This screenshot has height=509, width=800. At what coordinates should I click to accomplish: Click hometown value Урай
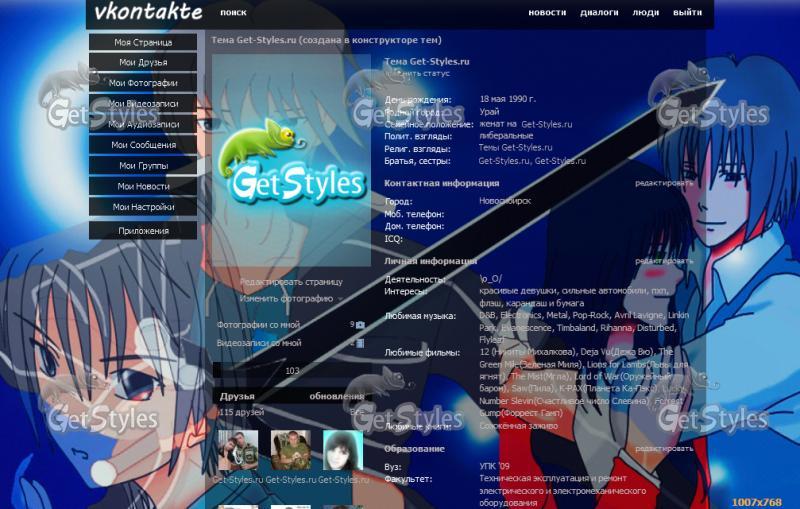489,112
